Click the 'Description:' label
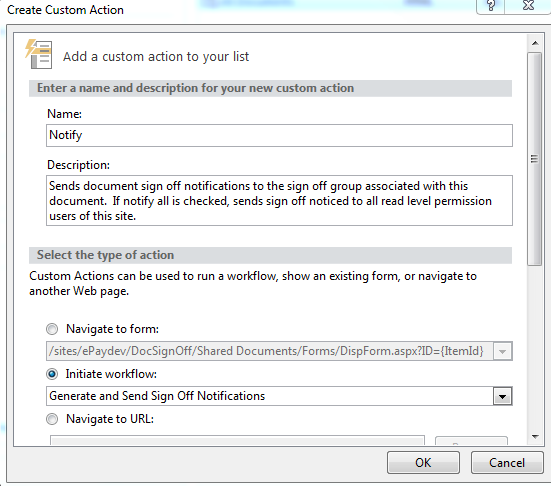This screenshot has width=551, height=486. (x=78, y=165)
